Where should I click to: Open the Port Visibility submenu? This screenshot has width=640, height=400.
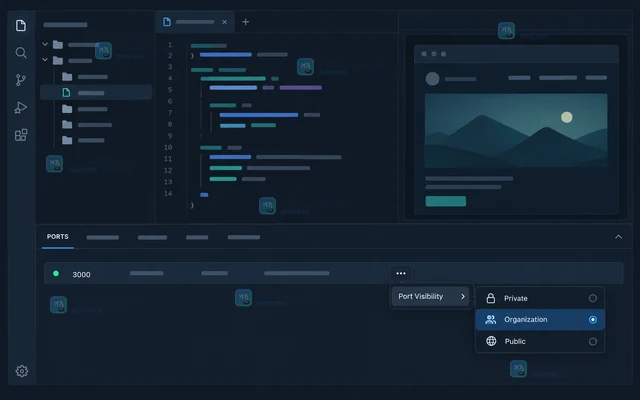click(431, 296)
